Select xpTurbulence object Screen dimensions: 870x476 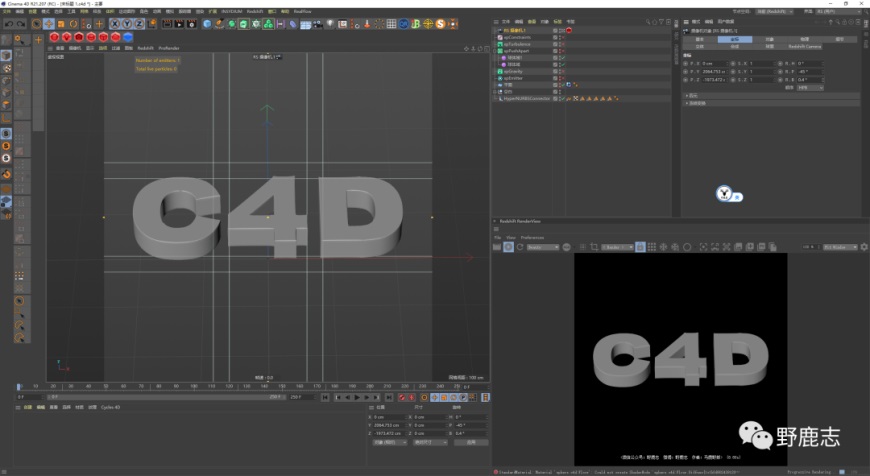517,44
